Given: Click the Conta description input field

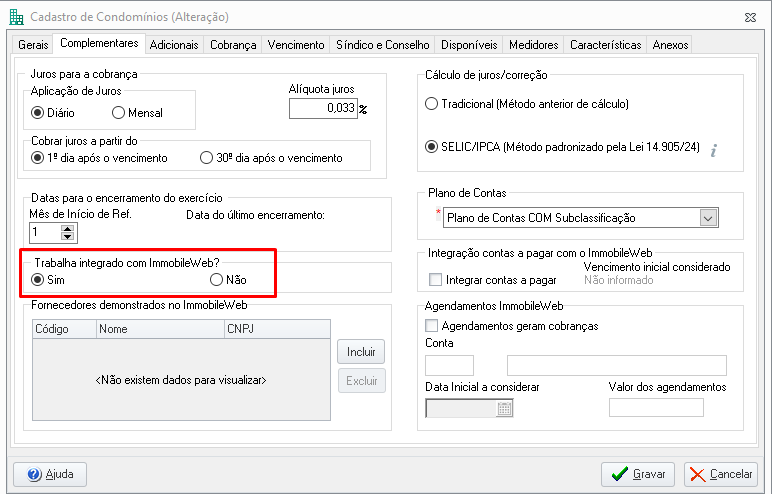Looking at the screenshot, I should [616, 365].
